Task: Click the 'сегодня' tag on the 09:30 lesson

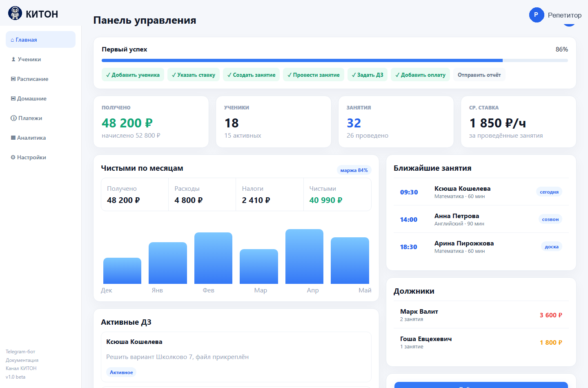Action: (549, 192)
